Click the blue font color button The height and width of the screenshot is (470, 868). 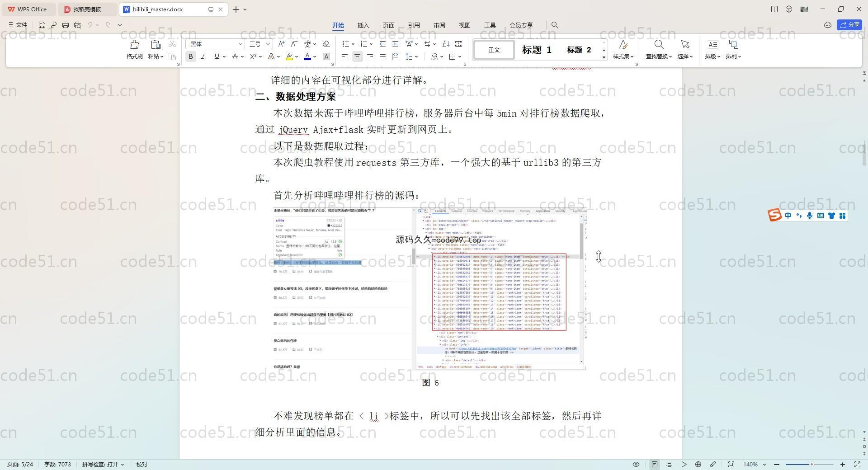pos(307,56)
